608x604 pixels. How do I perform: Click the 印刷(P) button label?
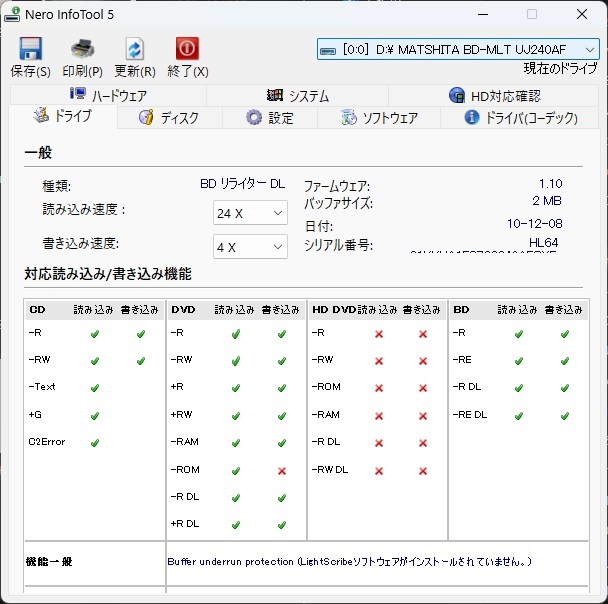[x=83, y=71]
